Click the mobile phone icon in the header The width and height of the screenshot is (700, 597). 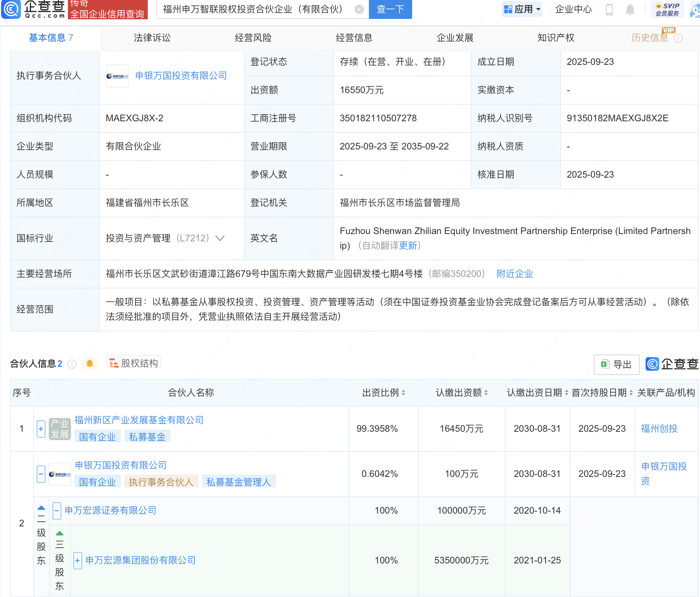coord(609,9)
